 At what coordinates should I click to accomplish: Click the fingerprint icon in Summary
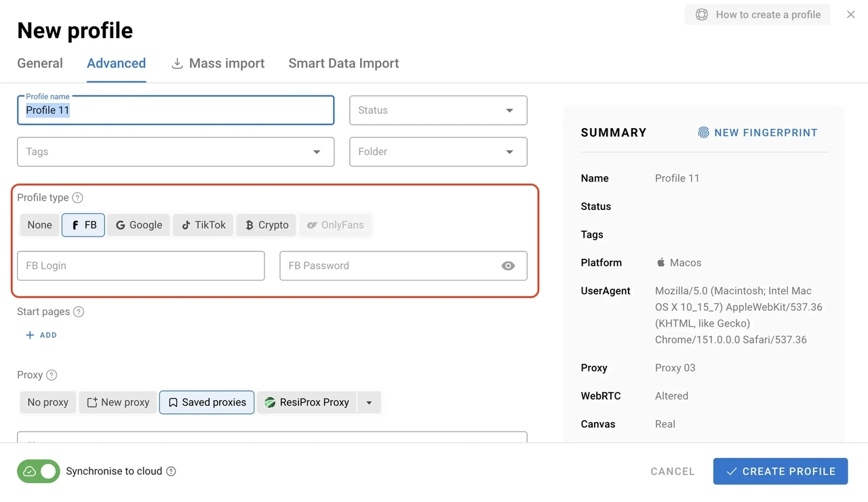pos(704,133)
